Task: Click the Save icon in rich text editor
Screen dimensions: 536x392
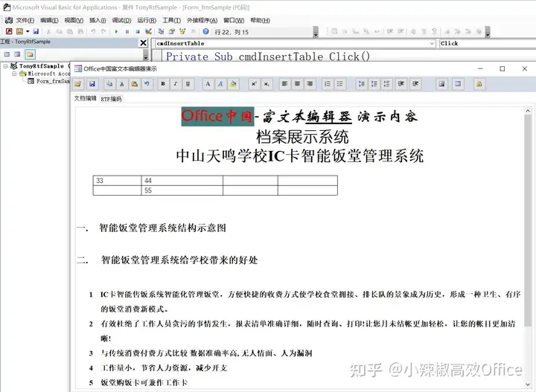Action: coord(92,84)
